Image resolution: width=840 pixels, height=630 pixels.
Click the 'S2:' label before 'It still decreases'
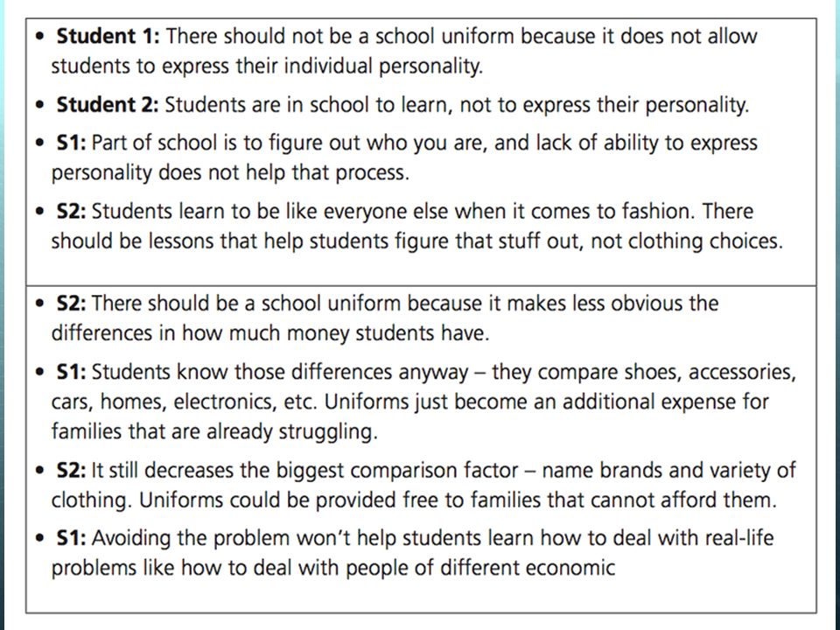pos(71,471)
